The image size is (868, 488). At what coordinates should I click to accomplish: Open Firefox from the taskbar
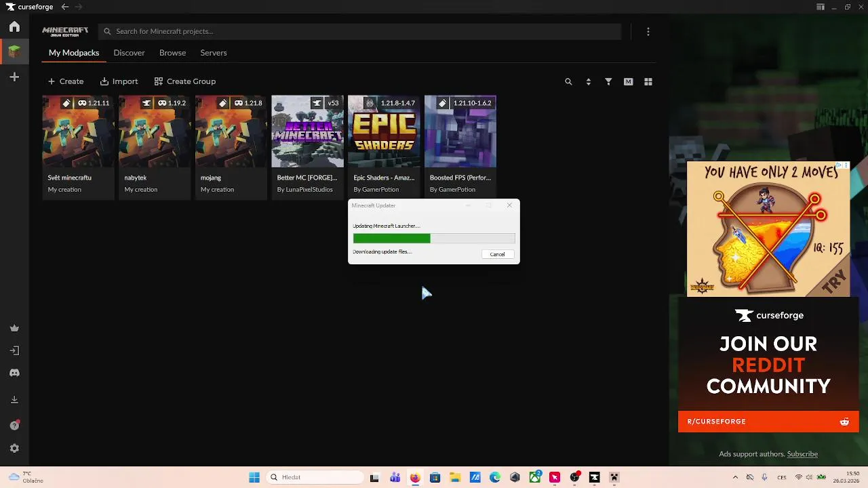tap(415, 477)
